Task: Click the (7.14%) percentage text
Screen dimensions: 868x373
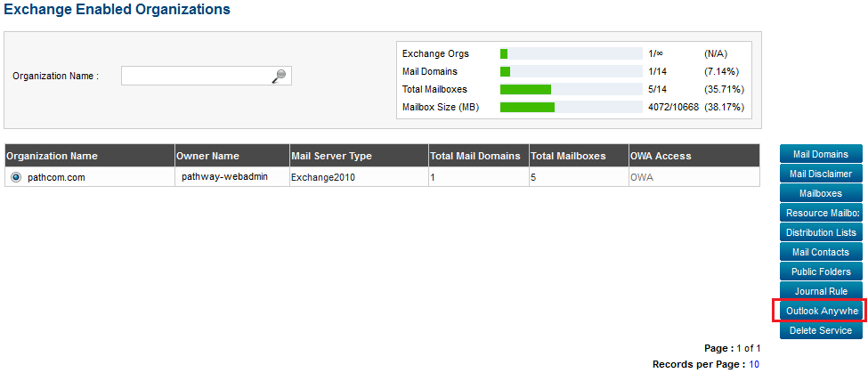Action: pos(722,71)
